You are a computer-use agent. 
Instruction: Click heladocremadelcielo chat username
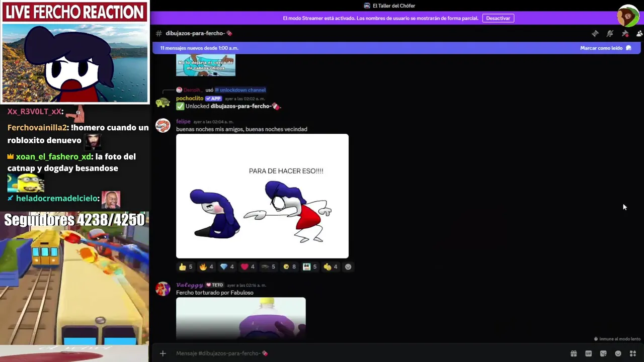pyautogui.click(x=57, y=199)
